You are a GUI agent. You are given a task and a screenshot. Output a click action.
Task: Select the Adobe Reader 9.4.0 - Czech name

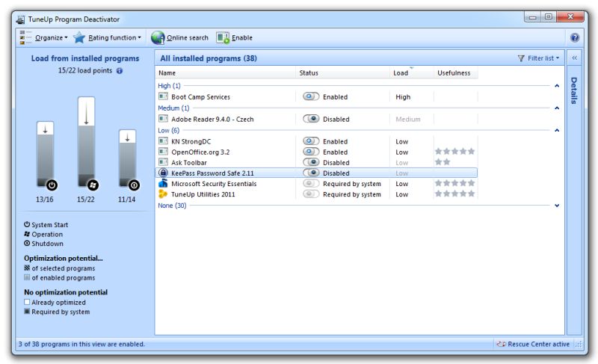212,119
